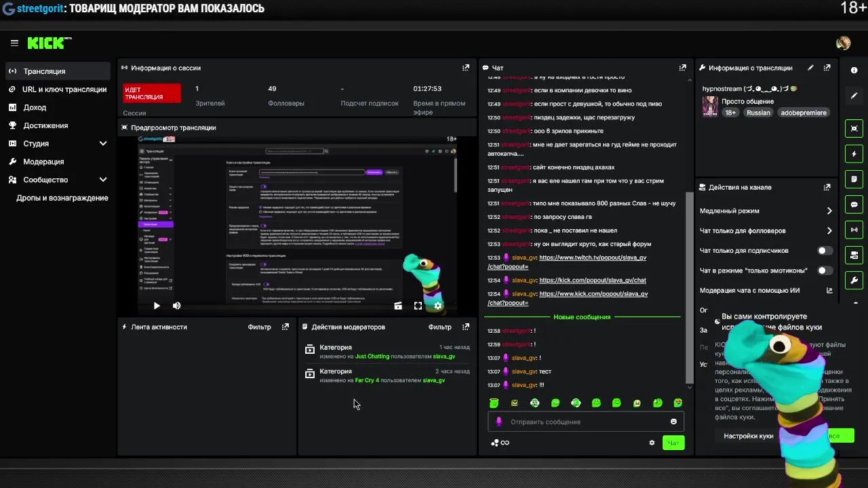Pop out the chat panel
The height and width of the screenshot is (488, 868).
pyautogui.click(x=682, y=68)
